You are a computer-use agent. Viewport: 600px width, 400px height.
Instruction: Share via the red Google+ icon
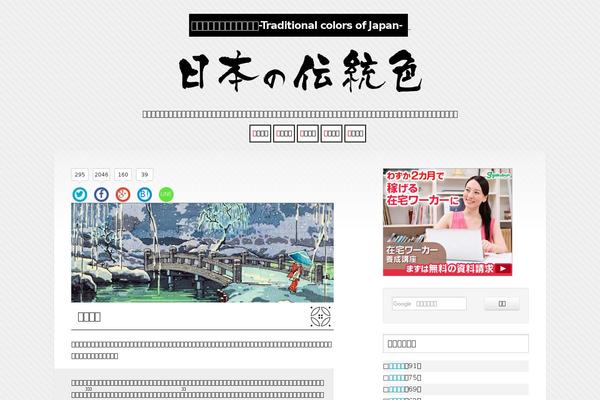[x=123, y=194]
